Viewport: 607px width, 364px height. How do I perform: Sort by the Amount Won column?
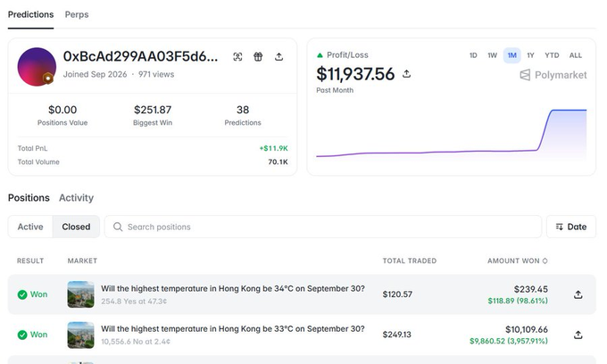click(x=517, y=261)
